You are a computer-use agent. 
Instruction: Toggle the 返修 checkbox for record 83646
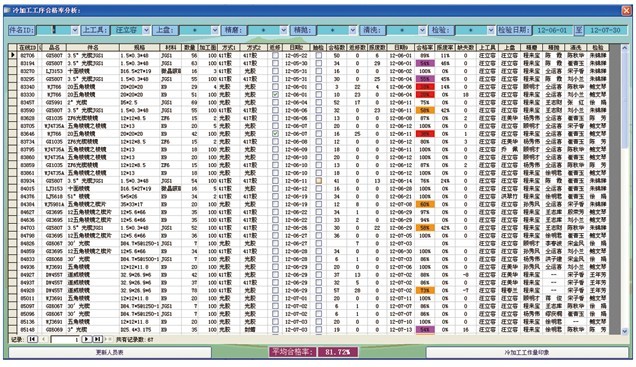click(x=275, y=133)
